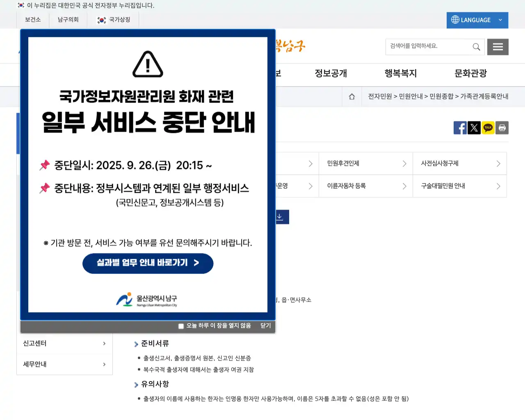Click chevron next to 구술대필민원 안내
The height and width of the screenshot is (420, 525).
click(498, 186)
